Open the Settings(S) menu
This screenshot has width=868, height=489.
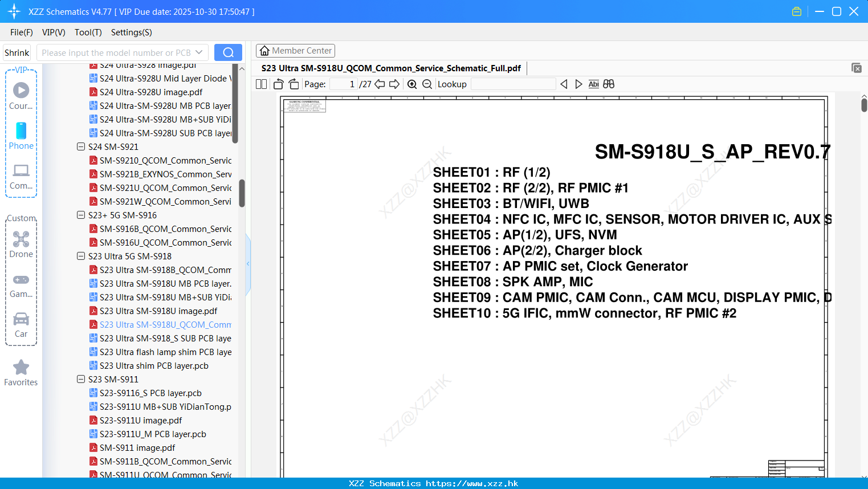(132, 32)
